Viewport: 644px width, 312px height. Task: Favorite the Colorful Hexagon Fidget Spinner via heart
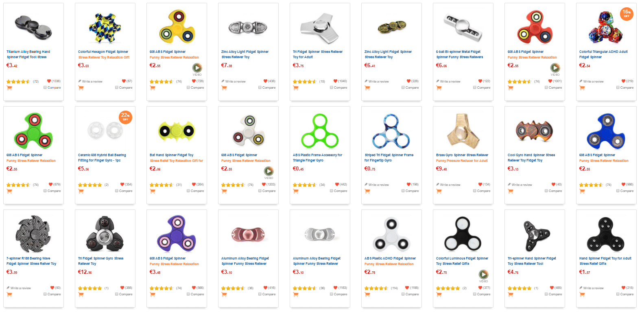click(x=124, y=81)
